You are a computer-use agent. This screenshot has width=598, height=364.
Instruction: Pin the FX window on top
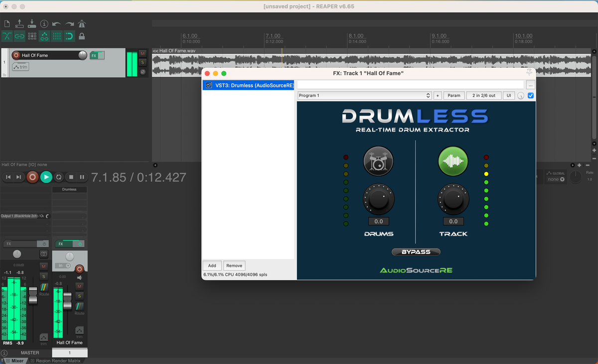tap(529, 73)
